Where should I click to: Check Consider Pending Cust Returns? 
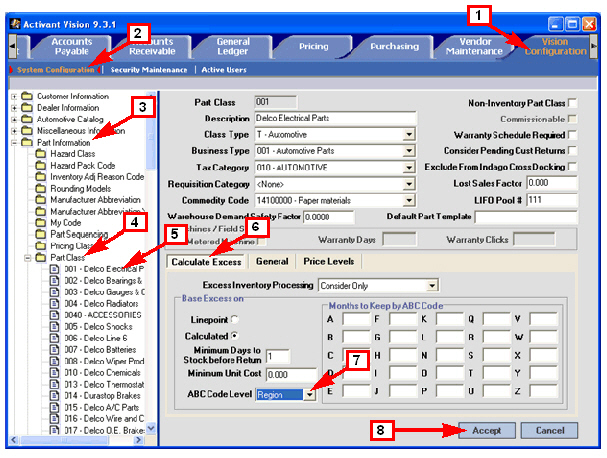coord(572,150)
